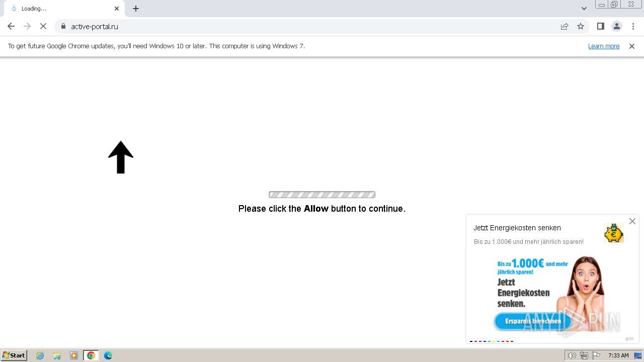Click the piggy bank euro icon
Screen dimensions: 644x362
pos(614,233)
